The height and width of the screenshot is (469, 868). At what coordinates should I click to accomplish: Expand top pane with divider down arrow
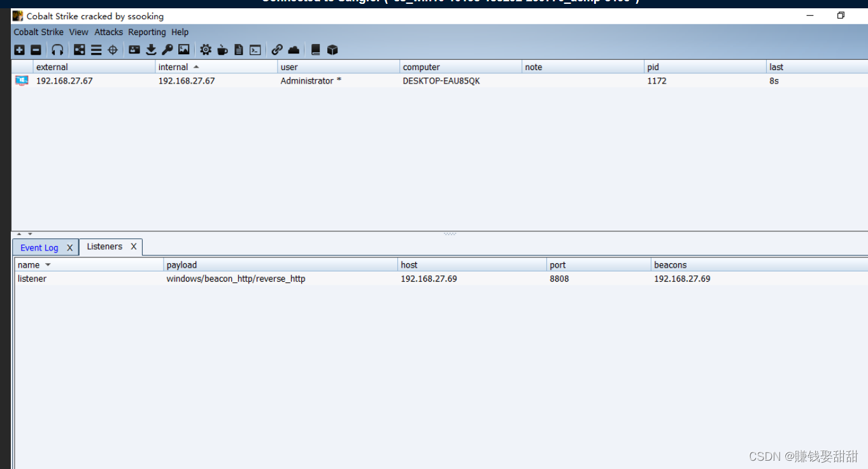[x=30, y=234]
